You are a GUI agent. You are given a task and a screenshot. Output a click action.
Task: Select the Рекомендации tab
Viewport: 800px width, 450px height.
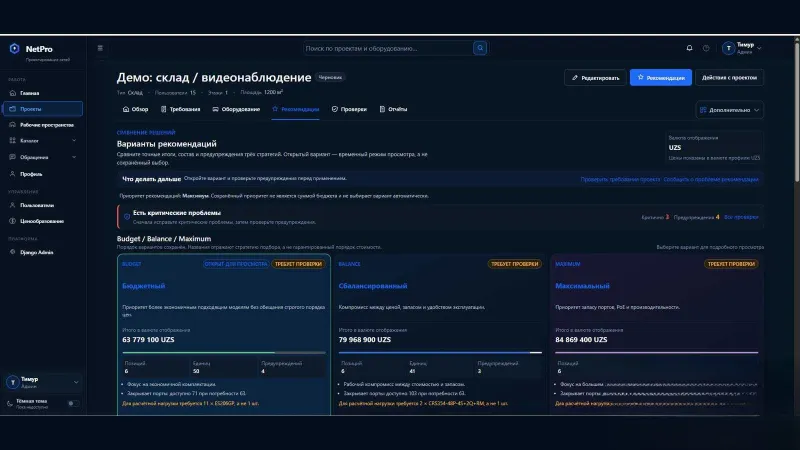pyautogui.click(x=295, y=109)
